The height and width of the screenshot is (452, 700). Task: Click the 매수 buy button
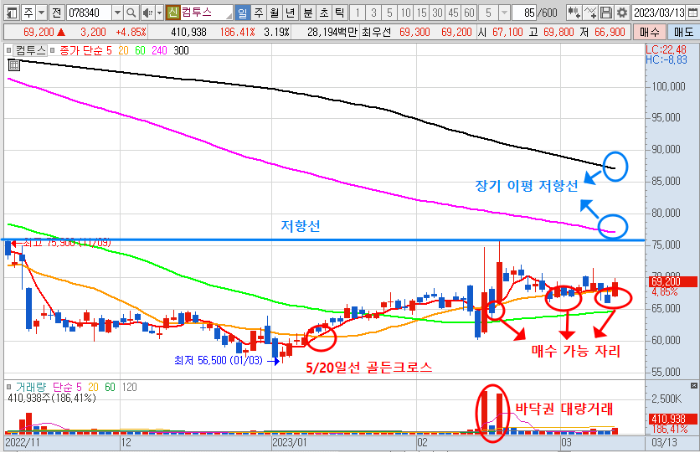click(649, 32)
